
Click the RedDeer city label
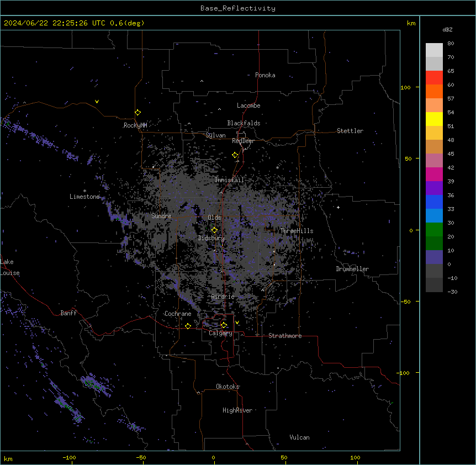[x=243, y=141]
